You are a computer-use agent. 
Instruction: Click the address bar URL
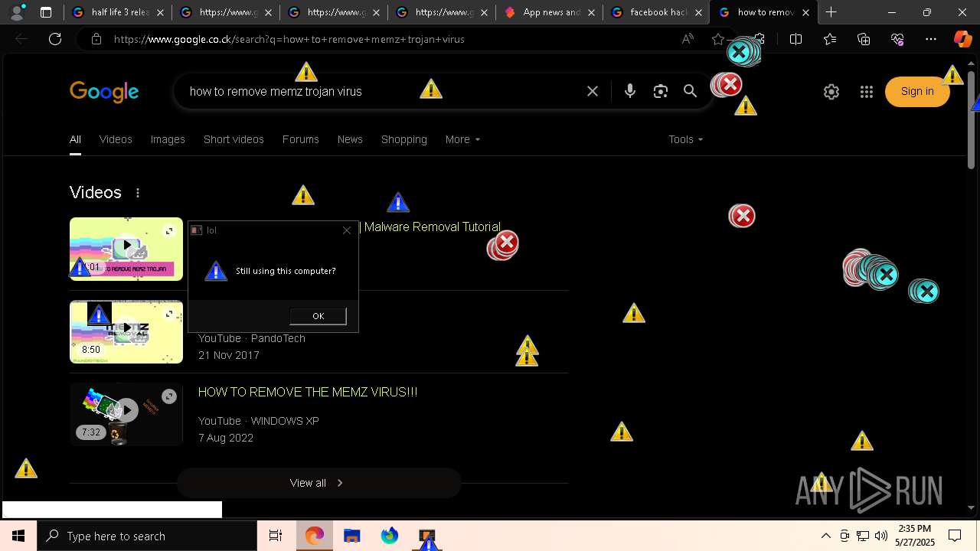point(289,39)
